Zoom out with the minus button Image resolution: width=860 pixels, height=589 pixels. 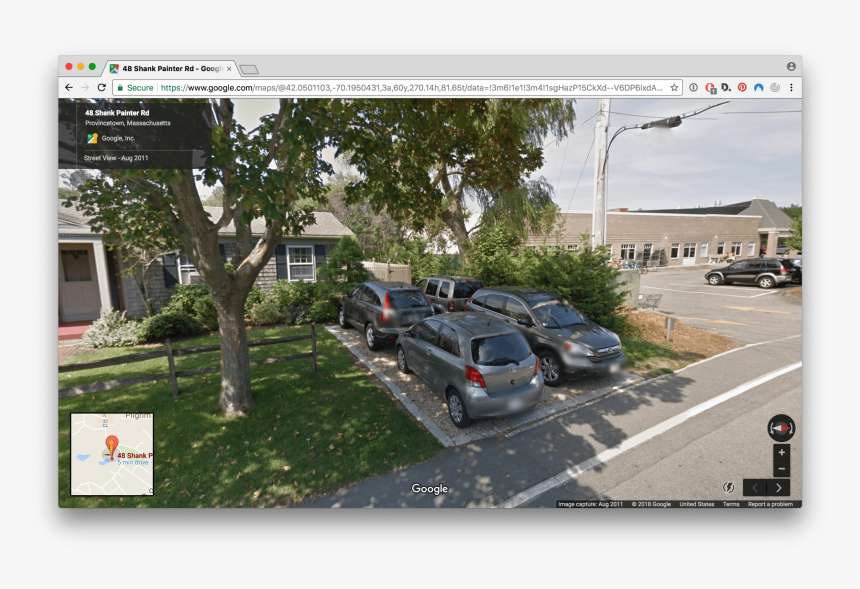coord(782,468)
